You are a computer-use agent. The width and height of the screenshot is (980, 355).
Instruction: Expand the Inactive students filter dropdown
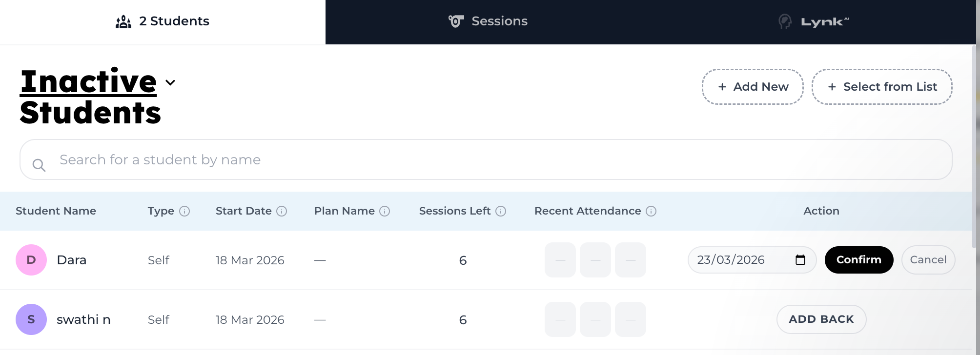point(170,82)
